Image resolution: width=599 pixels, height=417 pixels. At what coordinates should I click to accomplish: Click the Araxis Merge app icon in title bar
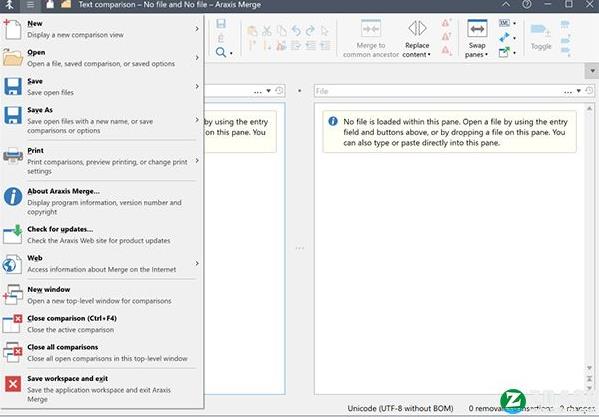click(9, 5)
